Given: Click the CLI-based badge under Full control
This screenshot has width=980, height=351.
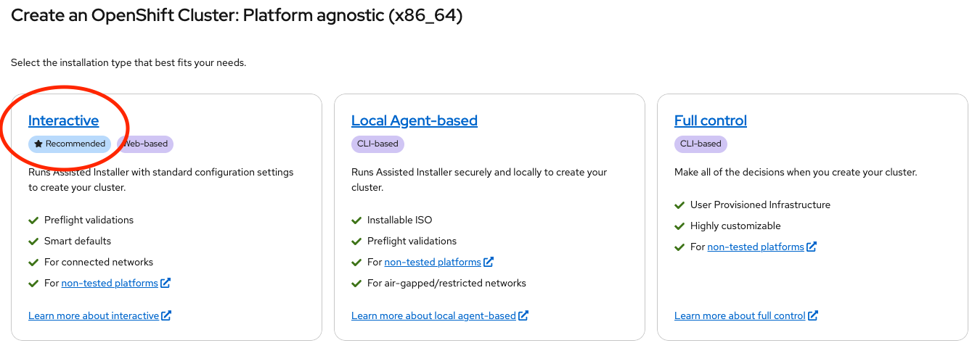Looking at the screenshot, I should point(701,144).
